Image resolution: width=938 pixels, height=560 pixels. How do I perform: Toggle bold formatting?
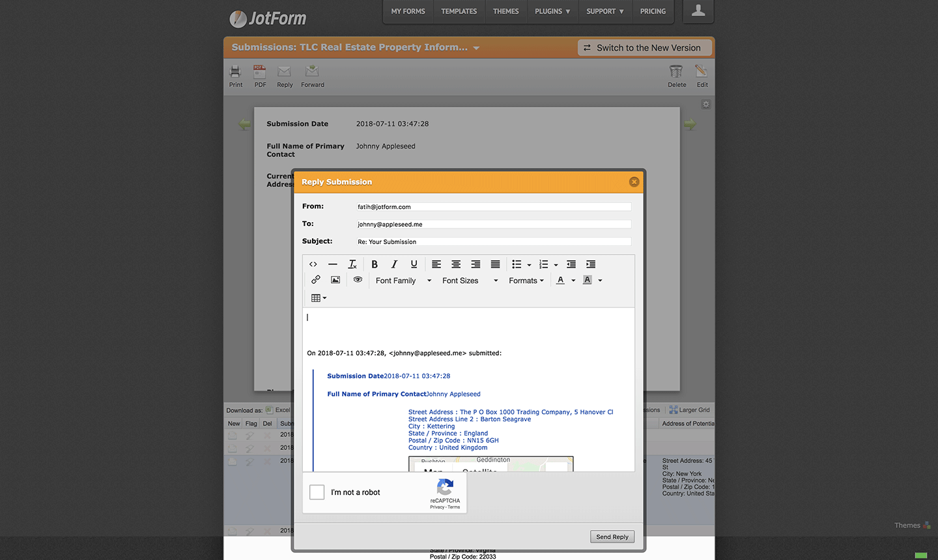375,264
